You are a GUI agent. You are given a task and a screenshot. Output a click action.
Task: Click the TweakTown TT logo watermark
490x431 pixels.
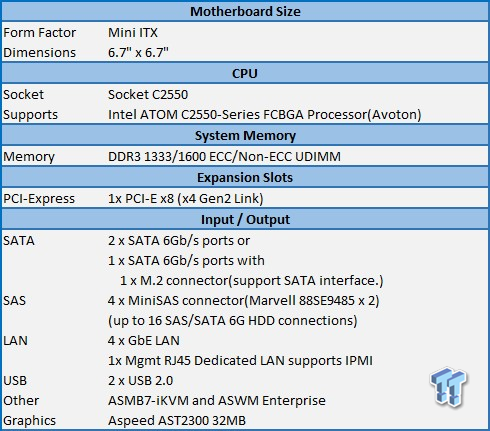click(x=449, y=387)
